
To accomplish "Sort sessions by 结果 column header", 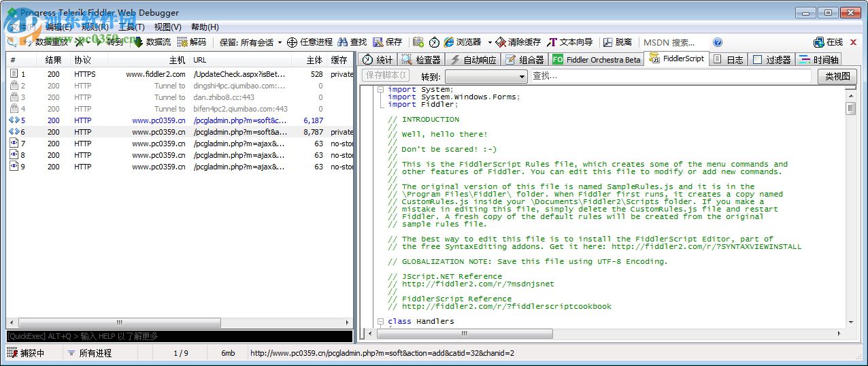I will [x=53, y=60].
